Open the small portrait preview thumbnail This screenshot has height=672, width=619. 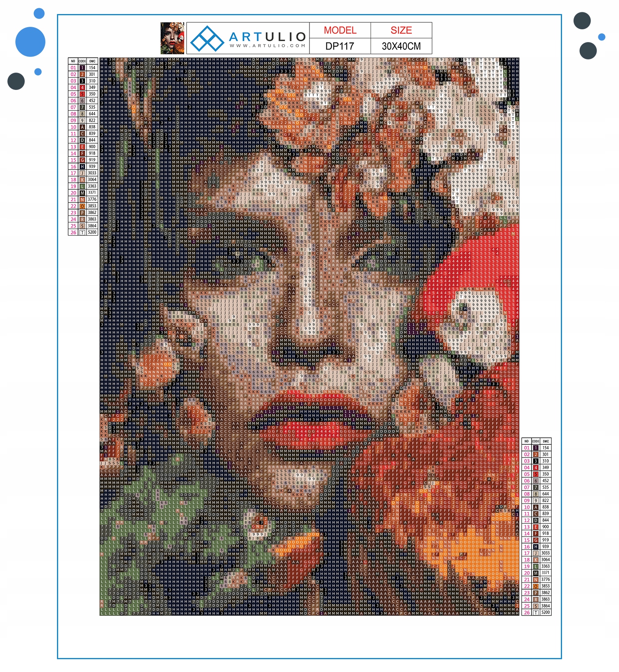click(172, 38)
